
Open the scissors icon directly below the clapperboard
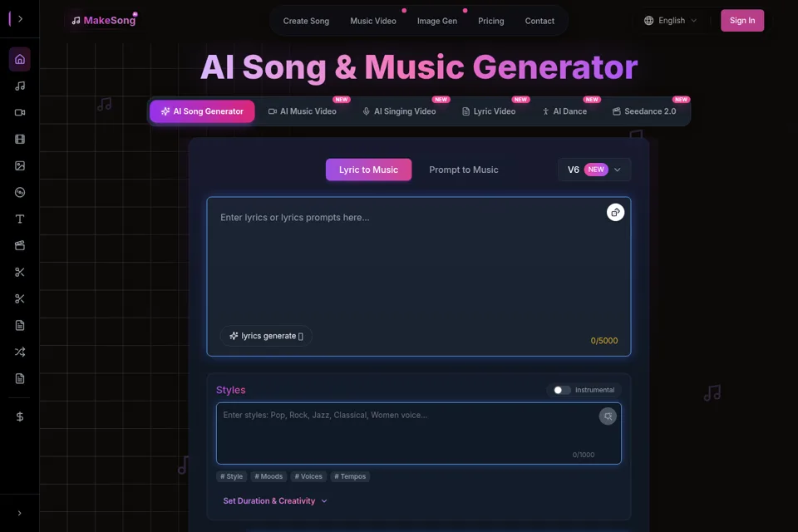[20, 273]
